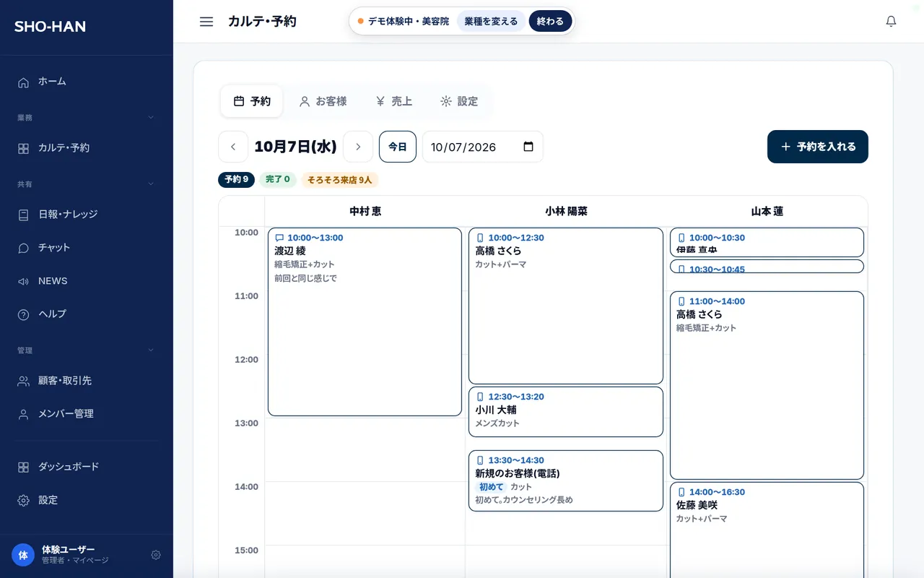Switch to the お客様 tab
This screenshot has width=924, height=578.
click(323, 101)
